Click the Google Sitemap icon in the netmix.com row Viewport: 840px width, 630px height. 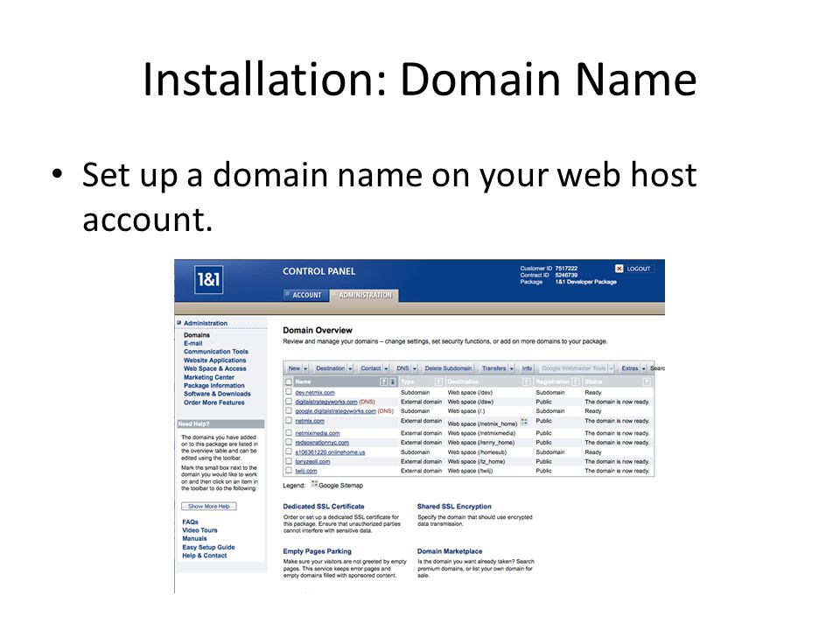tap(524, 422)
